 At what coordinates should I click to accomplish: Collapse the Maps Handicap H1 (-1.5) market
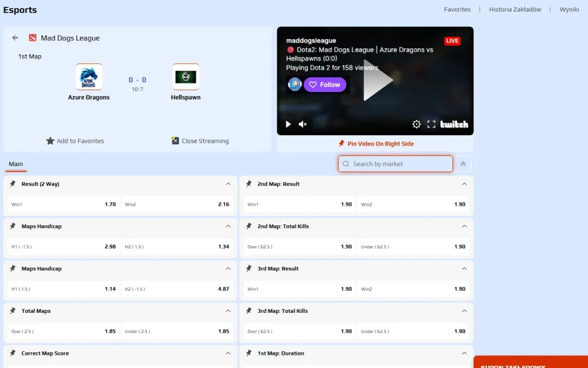(x=228, y=226)
